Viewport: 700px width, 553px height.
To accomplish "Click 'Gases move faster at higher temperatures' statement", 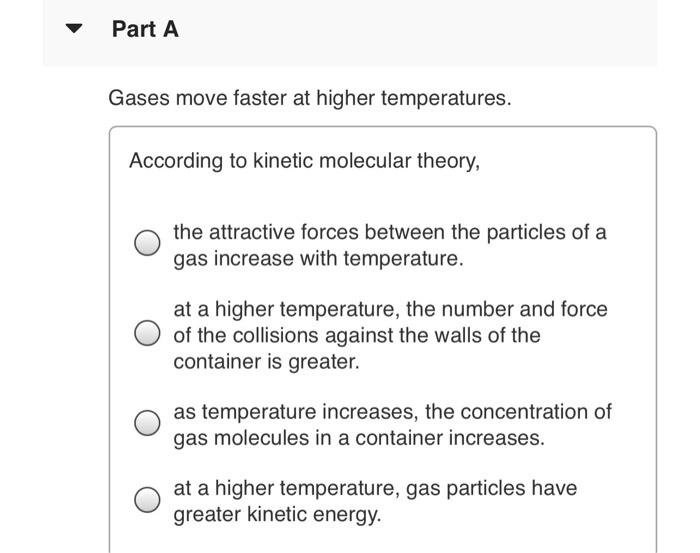I will (310, 98).
